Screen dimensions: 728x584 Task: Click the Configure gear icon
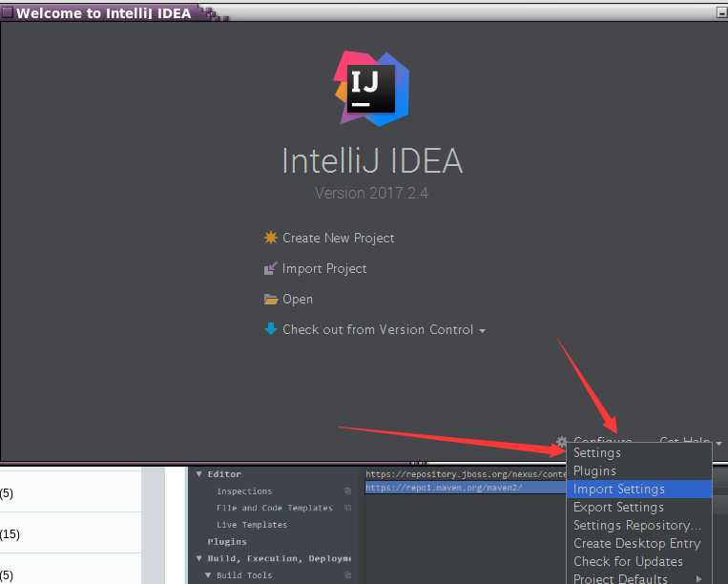point(561,440)
